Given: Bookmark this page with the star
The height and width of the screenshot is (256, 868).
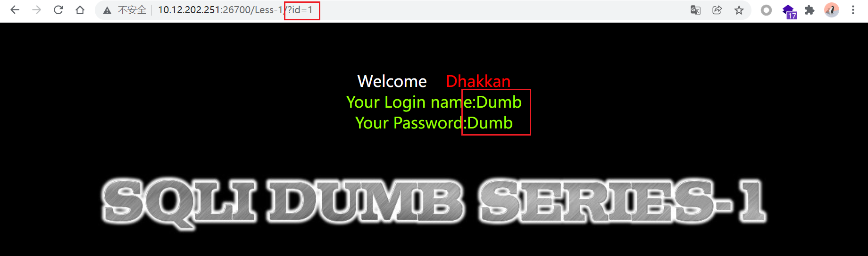Looking at the screenshot, I should click(739, 10).
